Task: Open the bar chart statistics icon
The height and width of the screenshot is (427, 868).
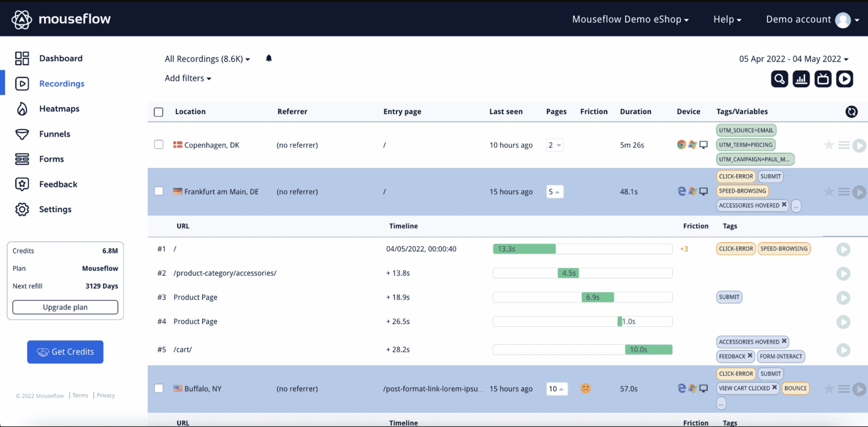Action: [x=801, y=79]
